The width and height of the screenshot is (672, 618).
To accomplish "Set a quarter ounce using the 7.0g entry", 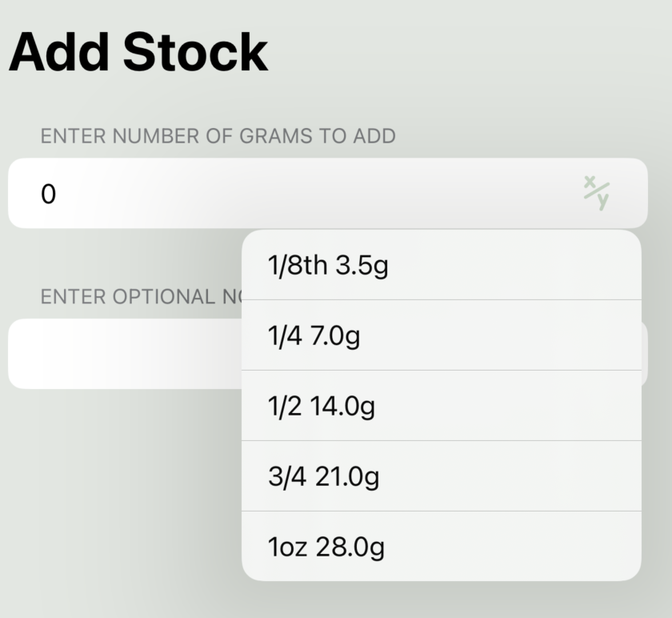I will point(440,336).
